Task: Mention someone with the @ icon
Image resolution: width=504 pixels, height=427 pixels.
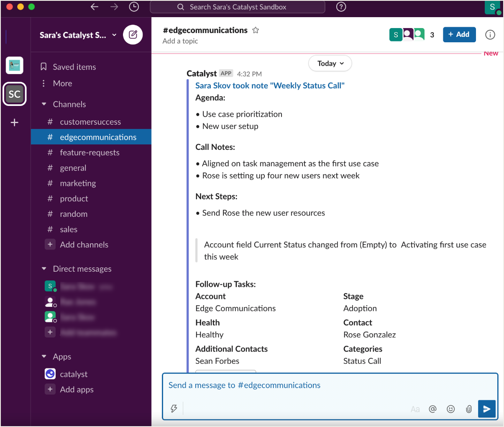Action: [x=433, y=409]
